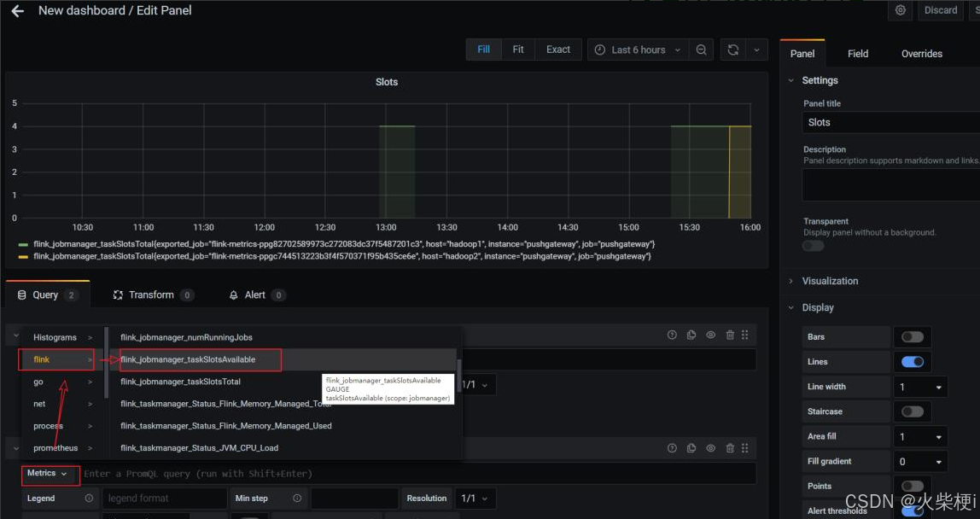Collapse the first query row
Viewport: 980px width, 519px height.
pos(15,335)
